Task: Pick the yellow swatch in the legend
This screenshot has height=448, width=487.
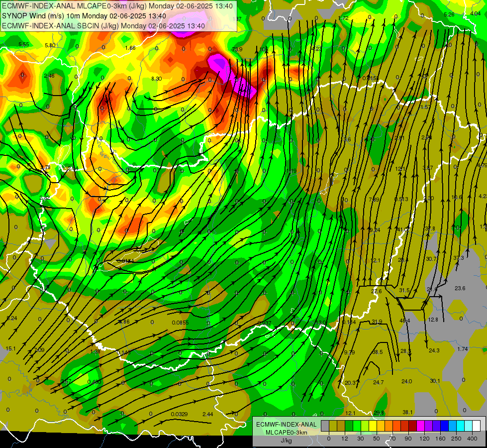Action: click(373, 426)
